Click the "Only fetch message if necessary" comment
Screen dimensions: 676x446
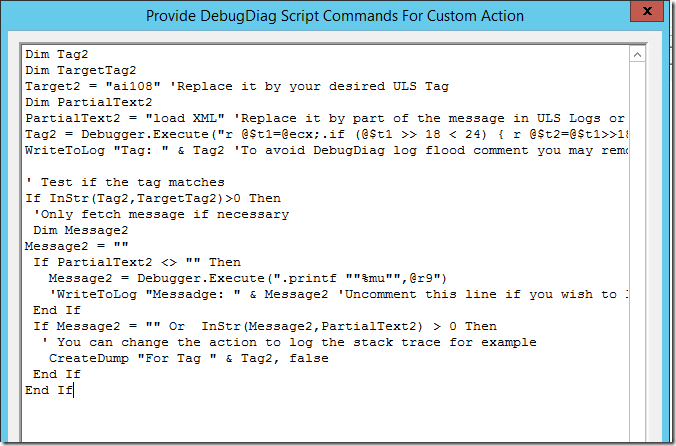[x=160, y=214]
